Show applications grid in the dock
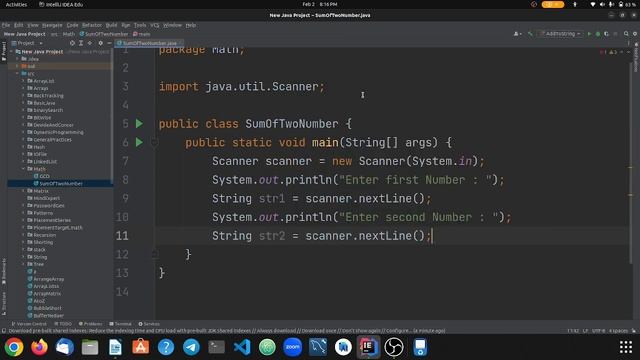 (626, 347)
